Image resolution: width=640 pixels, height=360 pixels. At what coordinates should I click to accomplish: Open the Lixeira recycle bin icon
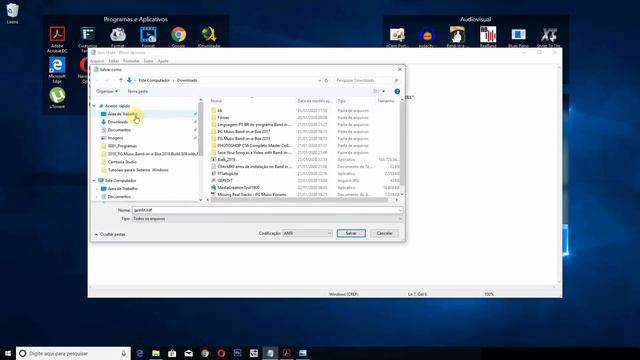(12, 13)
